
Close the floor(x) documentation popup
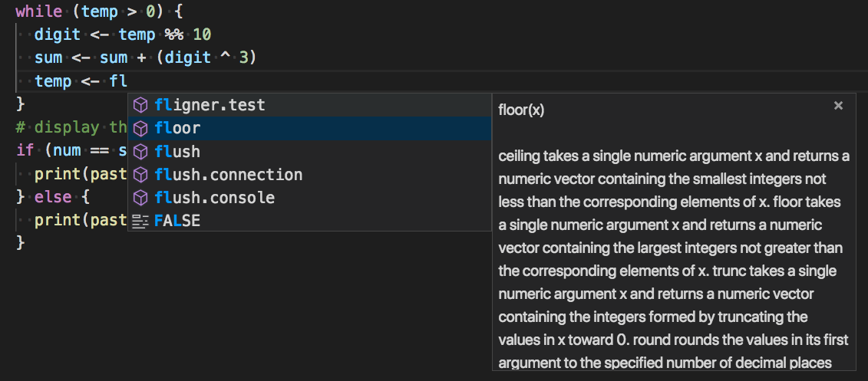pos(838,106)
